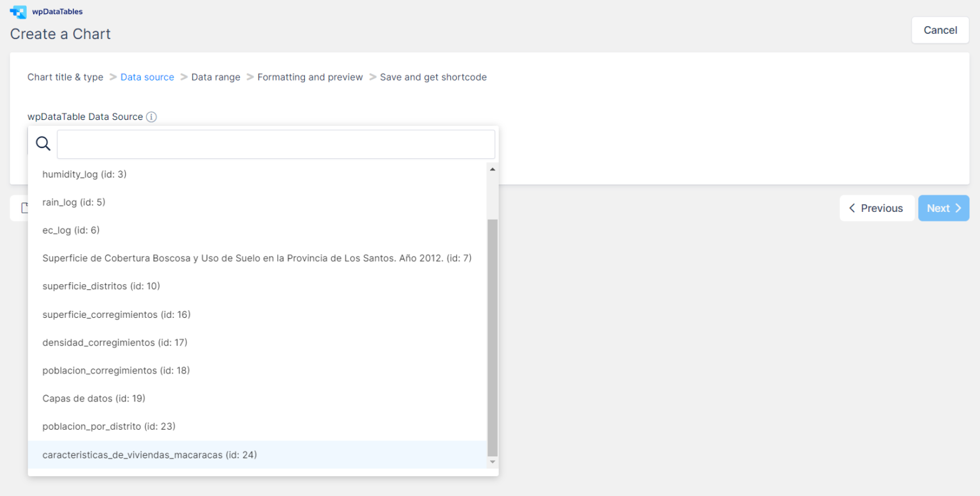Focus the data source search field
This screenshot has width=980, height=496.
point(276,144)
